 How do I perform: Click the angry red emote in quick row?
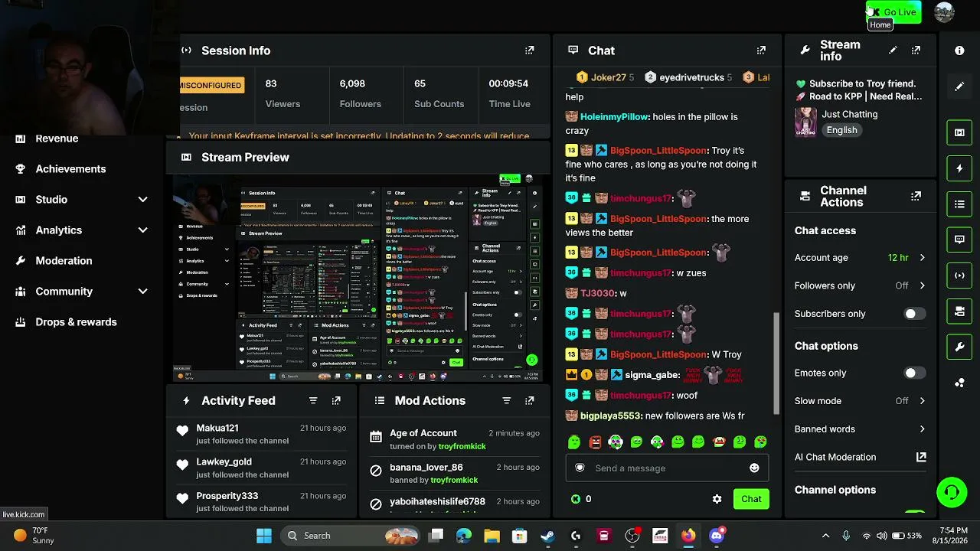click(595, 442)
